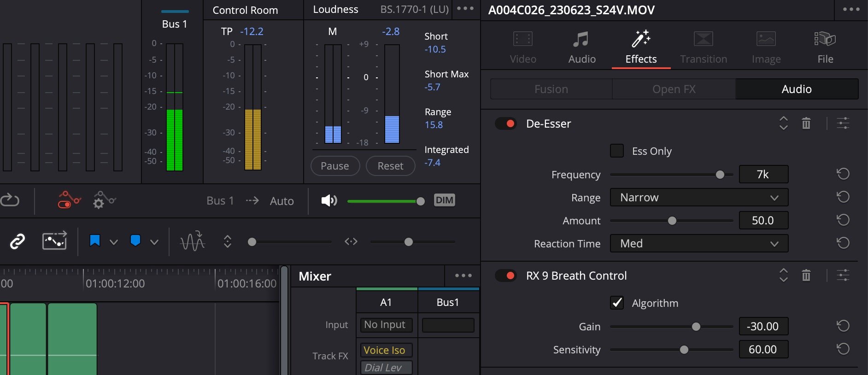868x375 pixels.
Task: Toggle linked selection chain icon
Action: 18,241
